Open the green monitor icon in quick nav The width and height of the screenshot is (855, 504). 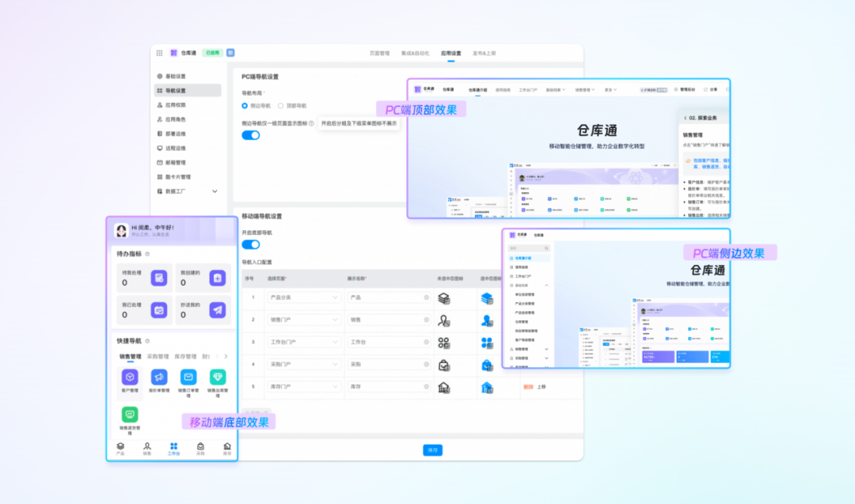[x=130, y=415]
